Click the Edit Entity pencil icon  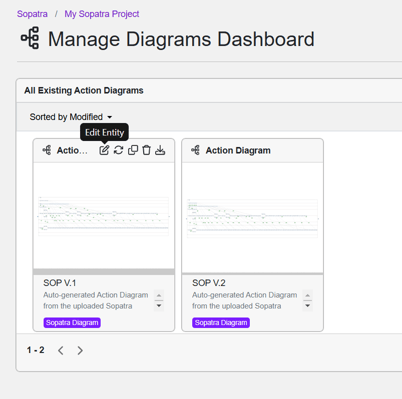click(x=104, y=150)
